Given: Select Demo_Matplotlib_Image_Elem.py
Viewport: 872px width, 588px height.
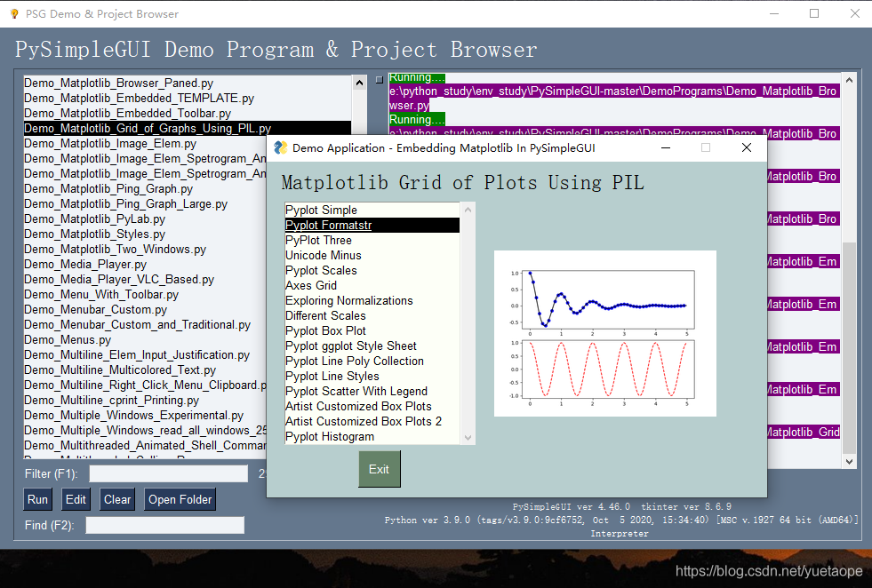Looking at the screenshot, I should click(145, 143).
